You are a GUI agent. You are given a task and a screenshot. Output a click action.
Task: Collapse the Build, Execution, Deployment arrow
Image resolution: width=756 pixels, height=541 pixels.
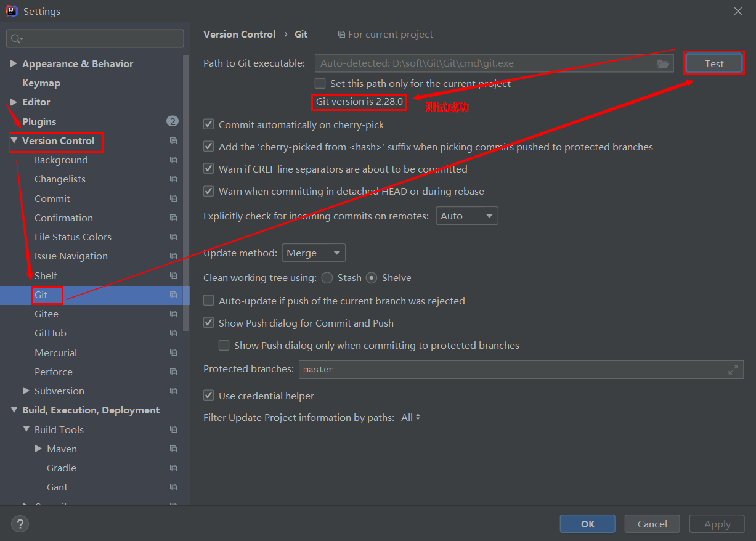click(x=14, y=410)
